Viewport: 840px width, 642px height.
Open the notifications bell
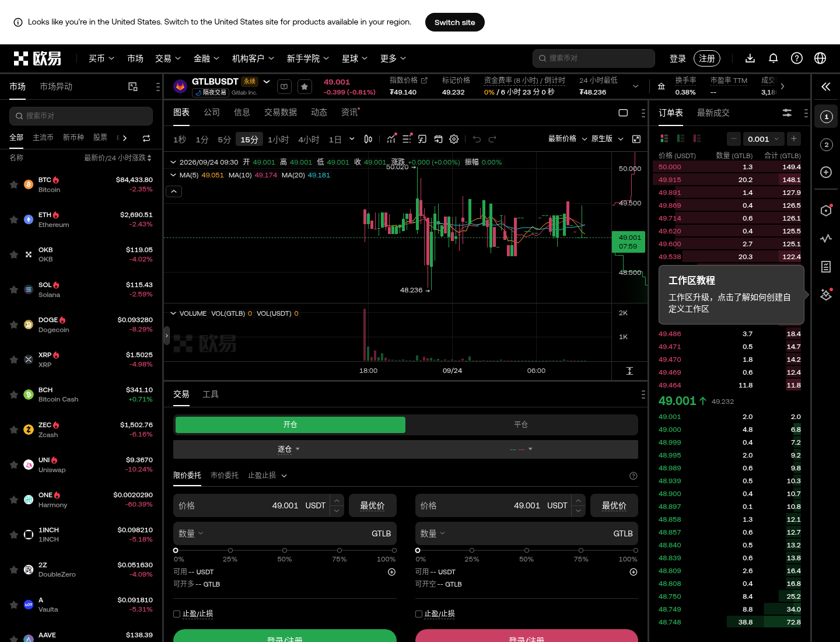pyautogui.click(x=773, y=58)
